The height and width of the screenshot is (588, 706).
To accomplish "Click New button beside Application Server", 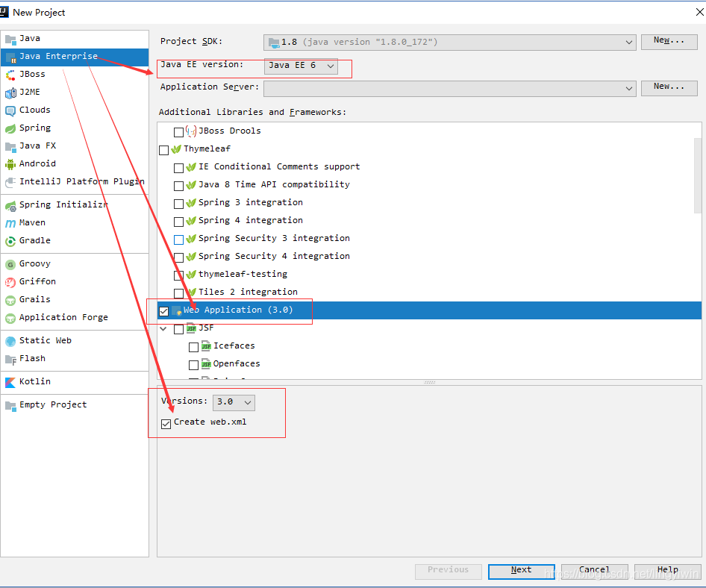I will click(x=669, y=87).
